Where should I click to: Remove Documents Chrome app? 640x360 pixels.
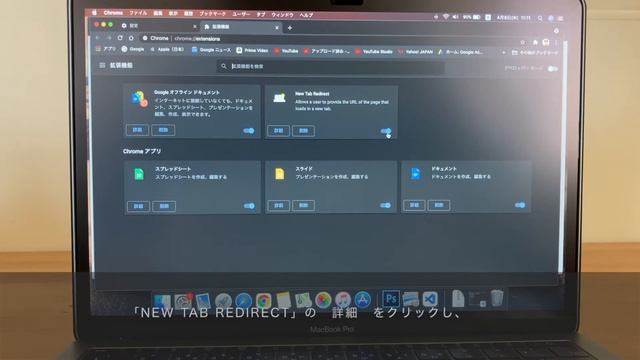click(439, 205)
